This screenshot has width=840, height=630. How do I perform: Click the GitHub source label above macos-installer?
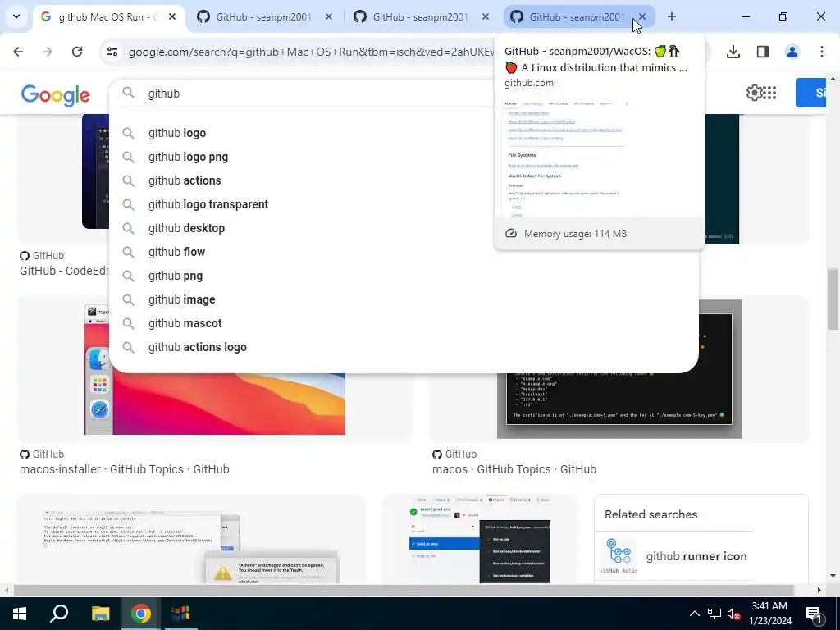click(x=42, y=454)
